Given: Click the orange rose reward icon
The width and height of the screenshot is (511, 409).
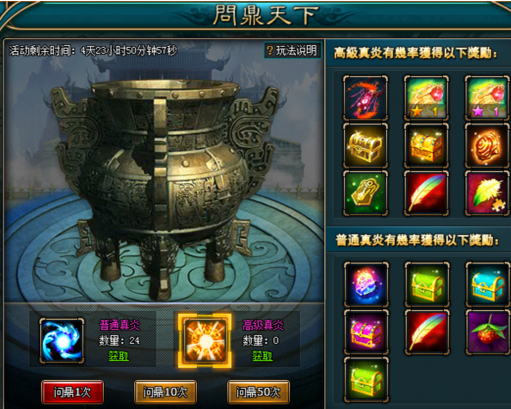Looking at the screenshot, I should [x=487, y=145].
